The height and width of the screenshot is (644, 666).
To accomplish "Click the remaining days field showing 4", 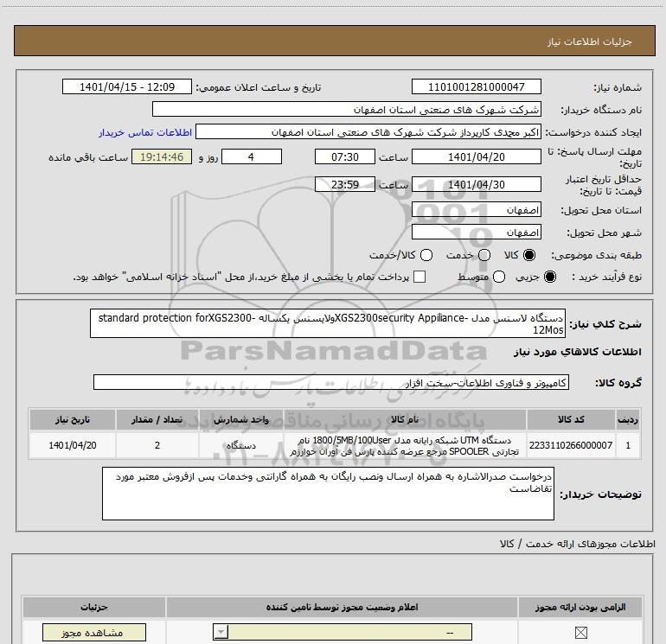I will 252,156.
